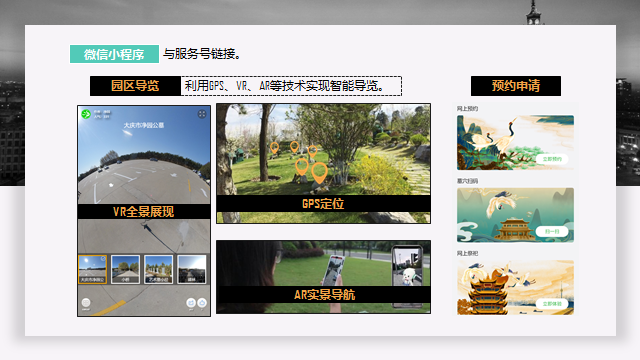Tap the like icon in VR panorama
Viewport: 640px width, 360px height.
pyautogui.click(x=202, y=302)
